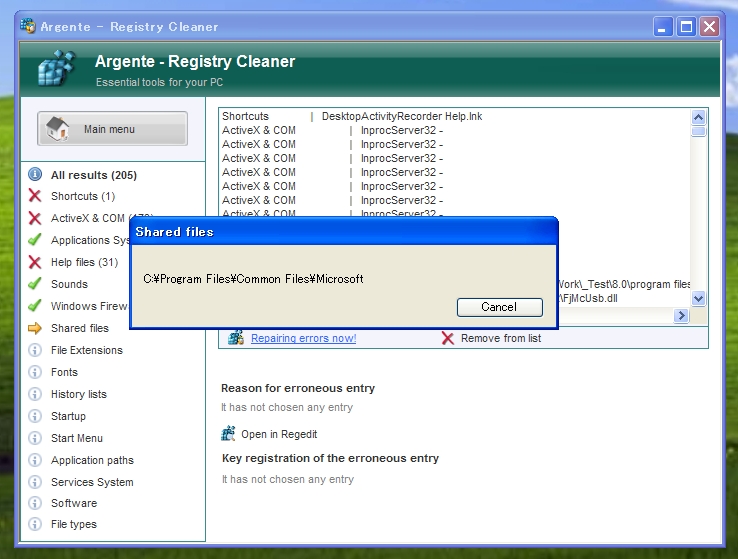Cancel the Shared files scan dialog
738x559 pixels.
coord(499,307)
